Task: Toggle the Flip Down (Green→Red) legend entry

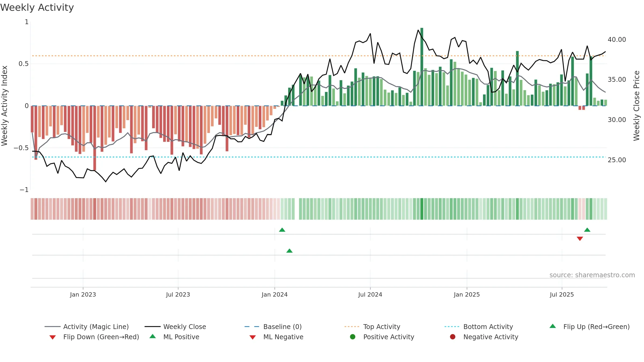Action: click(94, 337)
